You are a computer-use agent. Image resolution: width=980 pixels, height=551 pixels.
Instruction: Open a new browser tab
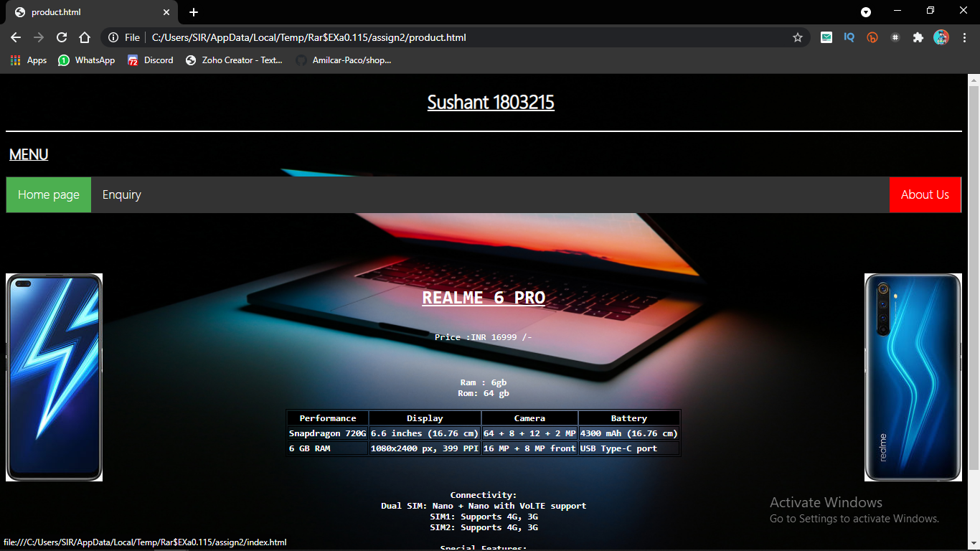(x=194, y=12)
